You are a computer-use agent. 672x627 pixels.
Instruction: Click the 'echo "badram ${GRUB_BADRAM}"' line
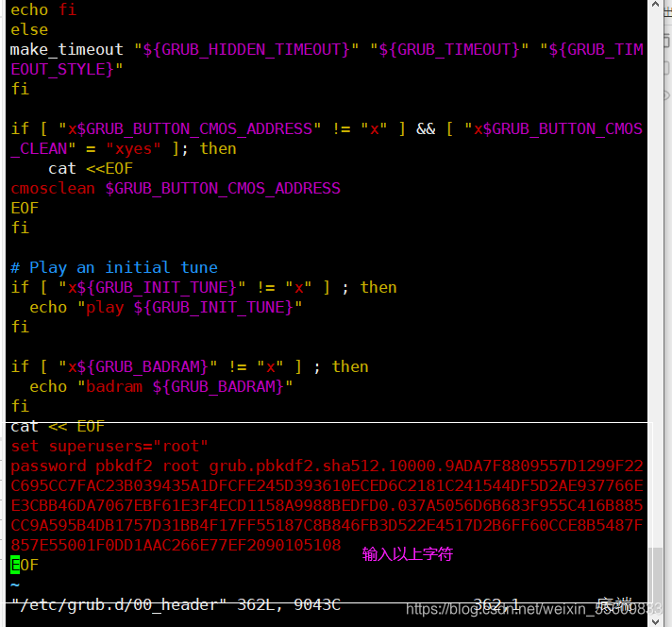point(161,387)
